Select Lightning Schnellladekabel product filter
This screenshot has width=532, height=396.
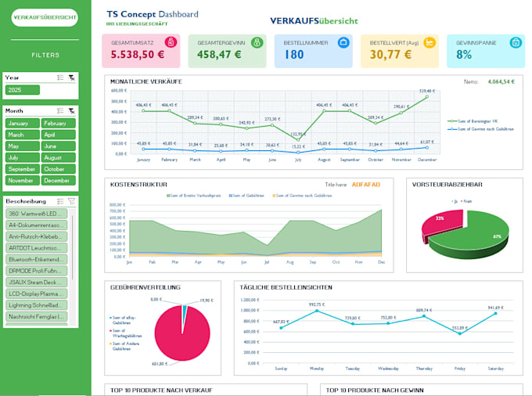36,305
